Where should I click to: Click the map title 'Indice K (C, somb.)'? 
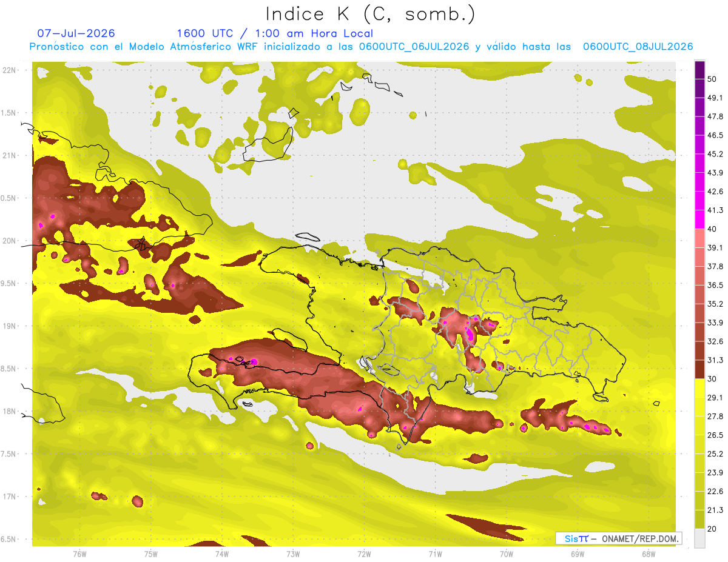pyautogui.click(x=370, y=14)
